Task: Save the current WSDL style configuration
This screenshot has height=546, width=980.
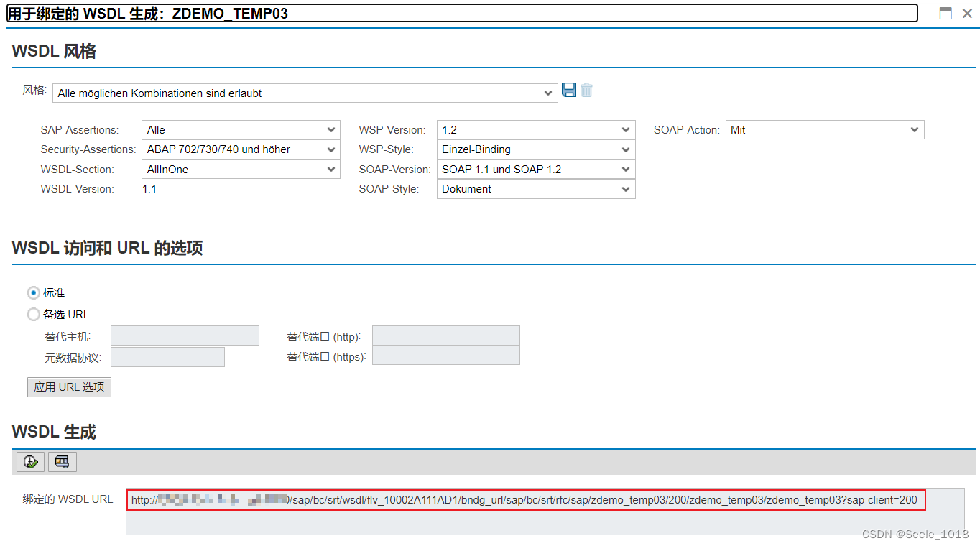Action: tap(569, 90)
